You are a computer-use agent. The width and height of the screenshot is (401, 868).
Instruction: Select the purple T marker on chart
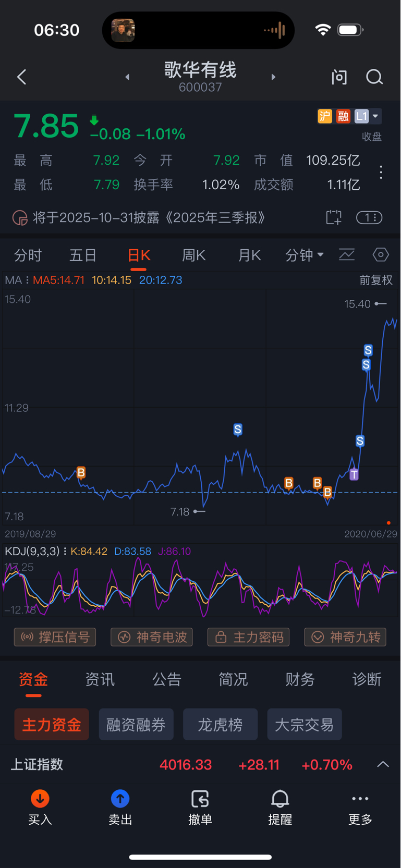pyautogui.click(x=354, y=474)
